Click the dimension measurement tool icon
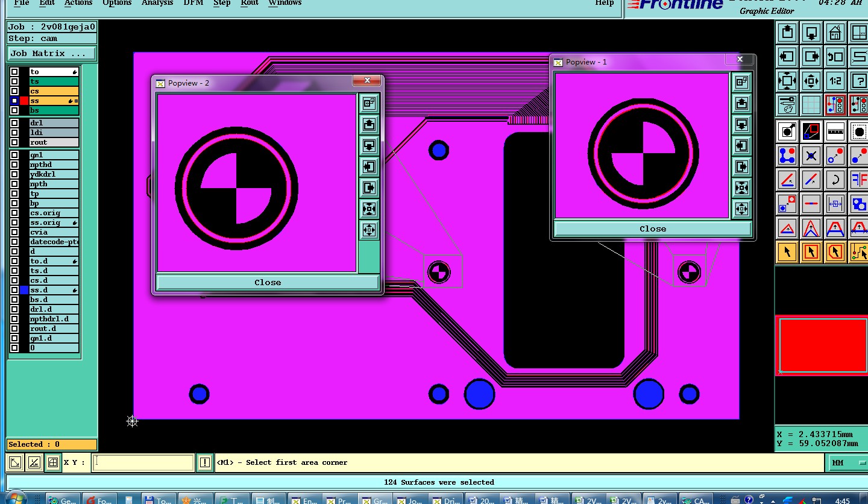Image resolution: width=868 pixels, height=504 pixels. (x=835, y=204)
